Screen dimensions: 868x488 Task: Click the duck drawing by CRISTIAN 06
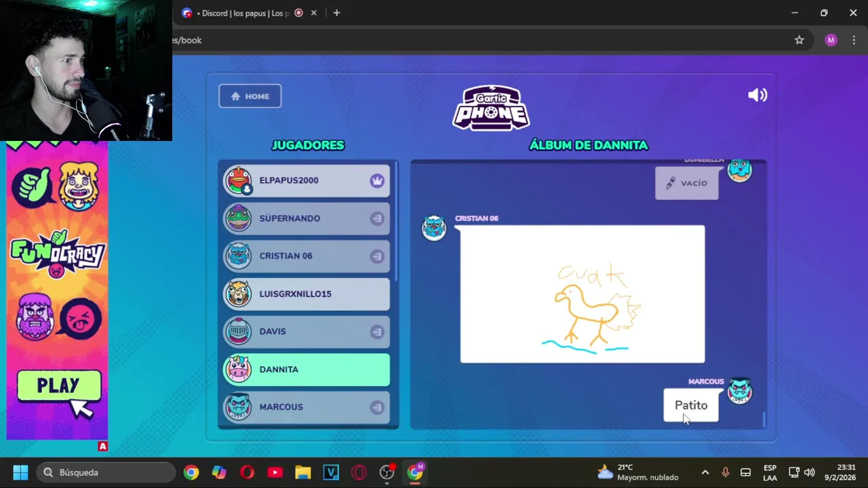pos(583,294)
